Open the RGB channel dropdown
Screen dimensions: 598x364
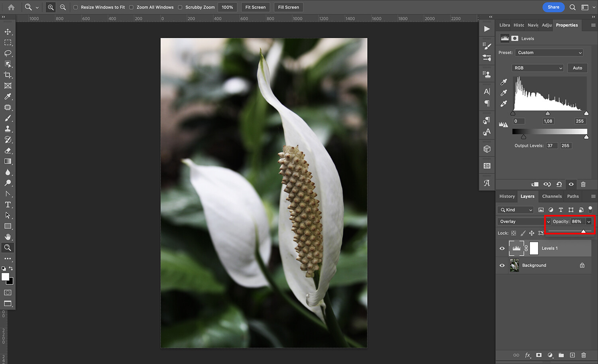click(x=537, y=68)
